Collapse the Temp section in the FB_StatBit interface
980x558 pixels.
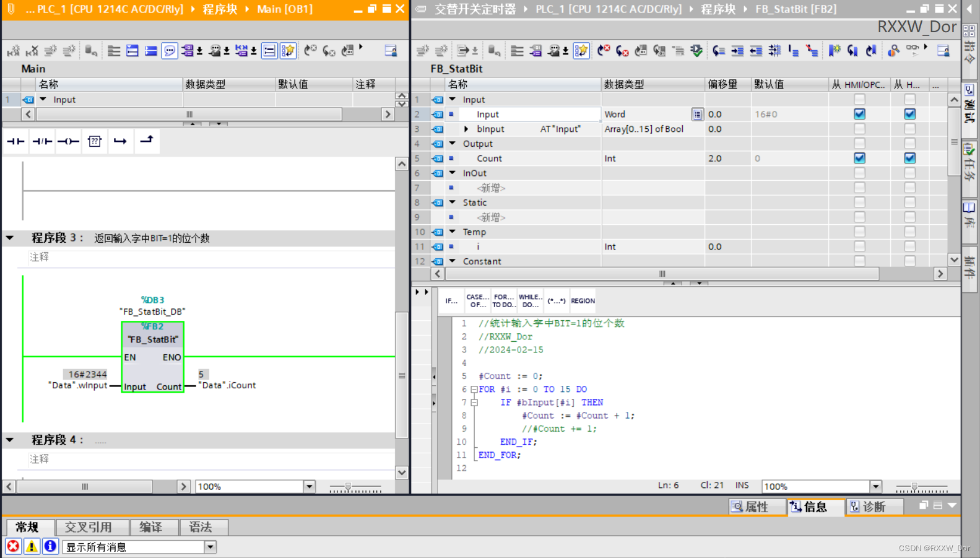453,232
